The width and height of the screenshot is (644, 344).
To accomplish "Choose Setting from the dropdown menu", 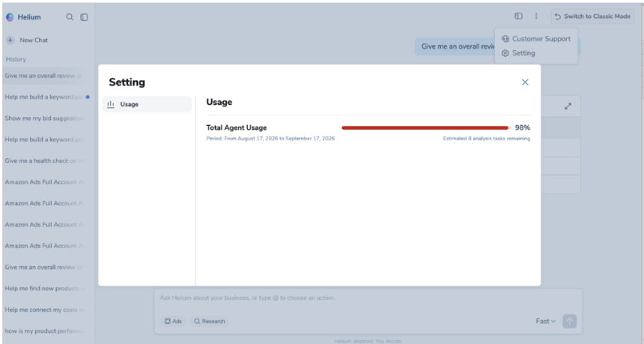I will click(518, 53).
